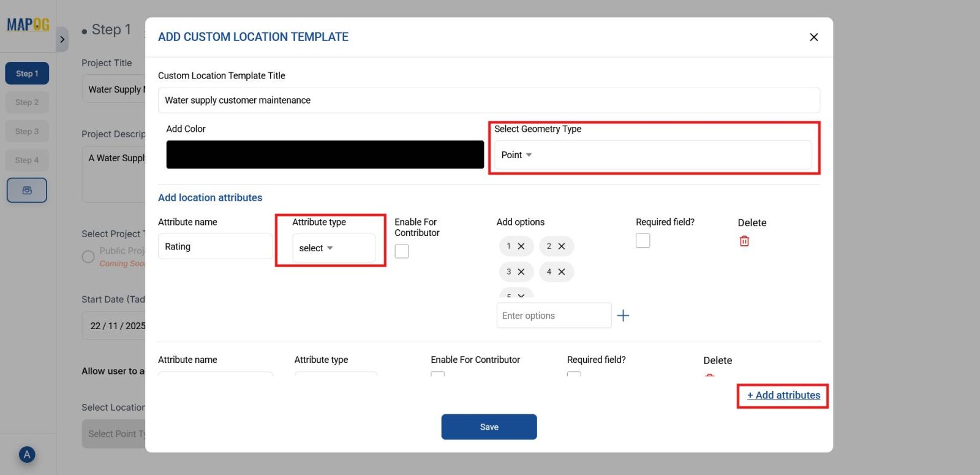The image size is (980, 475).
Task: Expand the sidebar with the chevron arrow
Action: [x=62, y=40]
